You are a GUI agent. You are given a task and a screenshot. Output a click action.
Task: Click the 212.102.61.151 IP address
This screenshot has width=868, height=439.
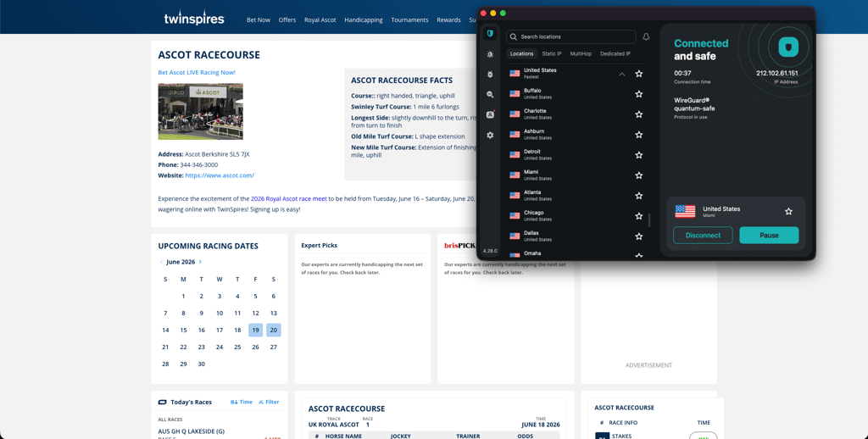tap(777, 73)
